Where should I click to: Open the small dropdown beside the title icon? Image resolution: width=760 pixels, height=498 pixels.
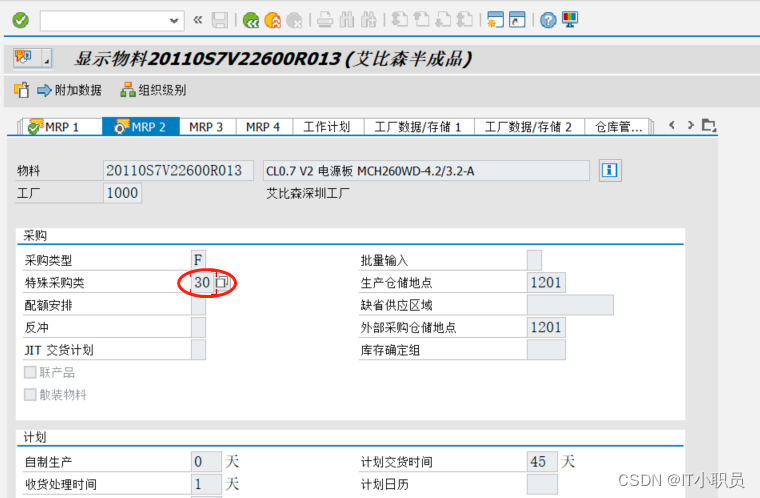(47, 58)
